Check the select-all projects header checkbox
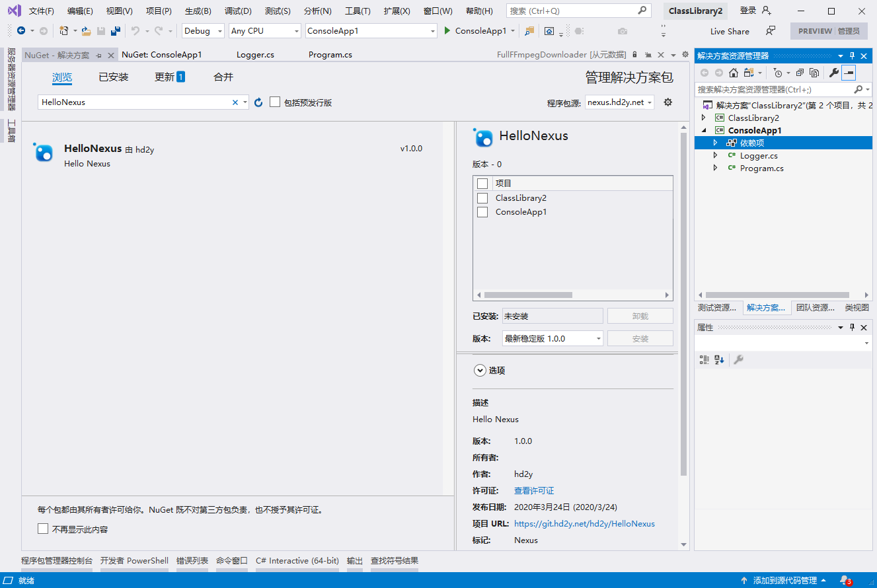Viewport: 877px width, 588px height. point(482,184)
